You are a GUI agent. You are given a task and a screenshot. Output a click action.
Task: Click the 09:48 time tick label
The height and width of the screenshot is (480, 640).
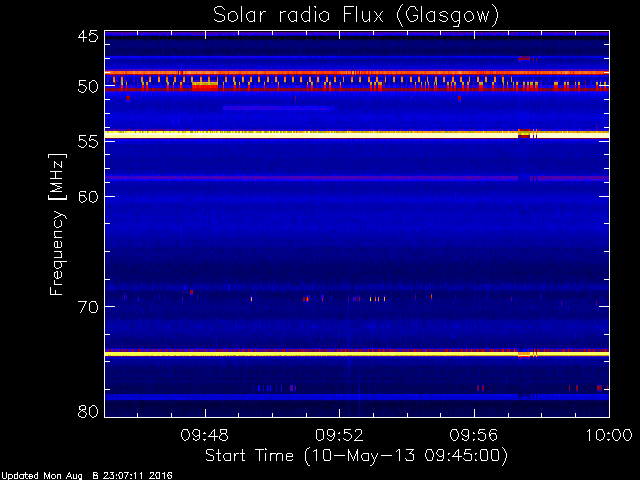click(x=204, y=435)
